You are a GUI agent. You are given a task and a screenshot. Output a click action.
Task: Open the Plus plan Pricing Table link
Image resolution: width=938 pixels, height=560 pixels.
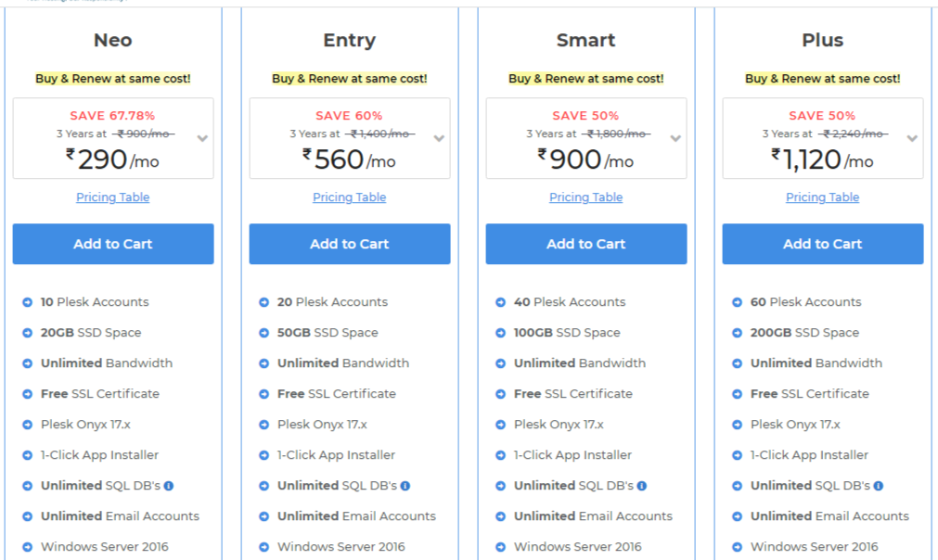point(823,197)
